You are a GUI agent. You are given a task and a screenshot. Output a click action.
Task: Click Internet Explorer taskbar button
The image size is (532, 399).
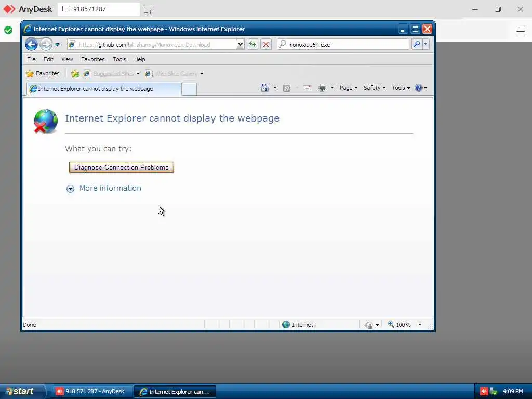175,392
